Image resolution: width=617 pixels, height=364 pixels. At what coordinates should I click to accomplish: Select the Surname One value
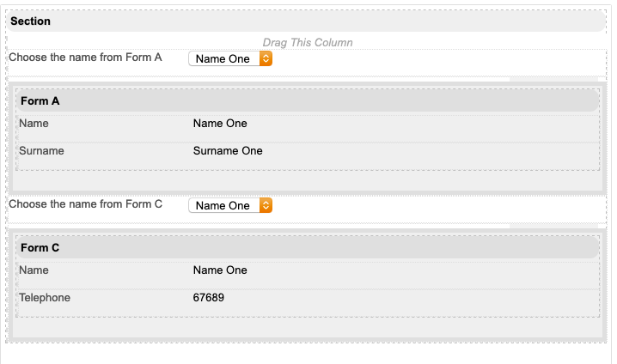(228, 151)
